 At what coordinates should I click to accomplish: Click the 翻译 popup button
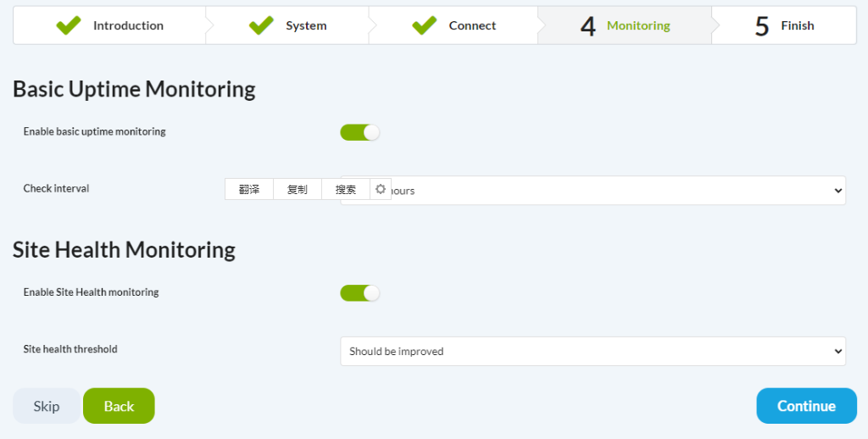click(249, 189)
